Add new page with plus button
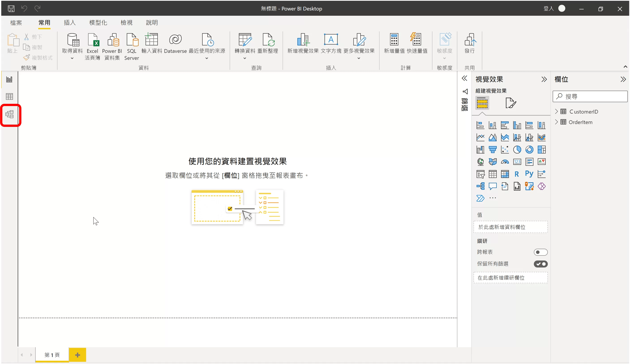The image size is (630, 364). [x=77, y=355]
